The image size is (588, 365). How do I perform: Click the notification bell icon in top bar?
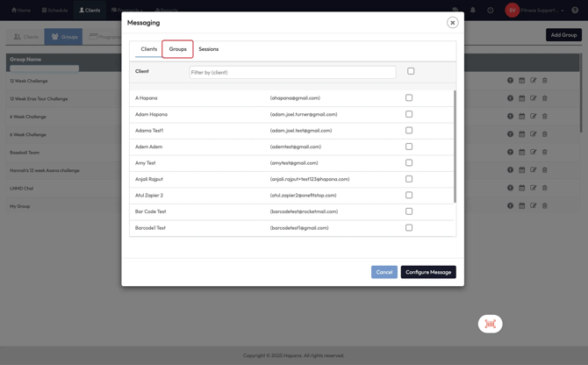[x=472, y=11]
